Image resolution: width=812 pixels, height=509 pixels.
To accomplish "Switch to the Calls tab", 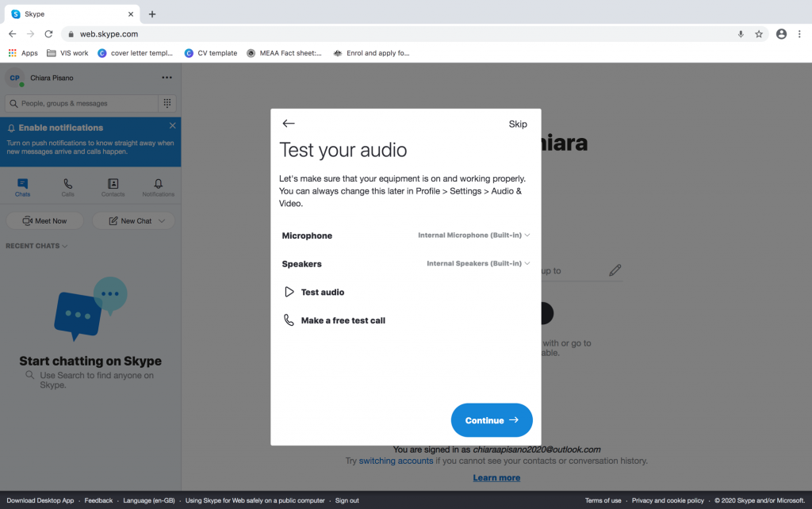I will [68, 187].
